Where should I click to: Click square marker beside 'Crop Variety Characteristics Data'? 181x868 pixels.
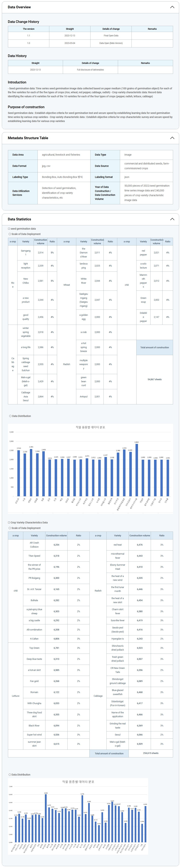(x=9, y=522)
